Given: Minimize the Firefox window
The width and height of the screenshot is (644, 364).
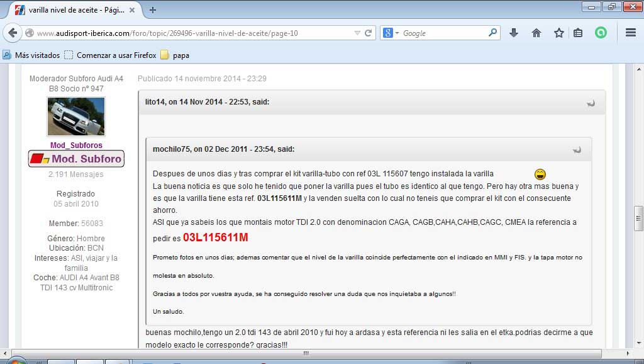Looking at the screenshot, I should tap(591, 7).
